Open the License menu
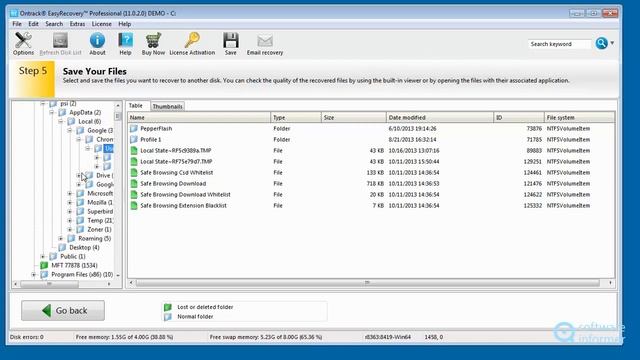 (101, 24)
